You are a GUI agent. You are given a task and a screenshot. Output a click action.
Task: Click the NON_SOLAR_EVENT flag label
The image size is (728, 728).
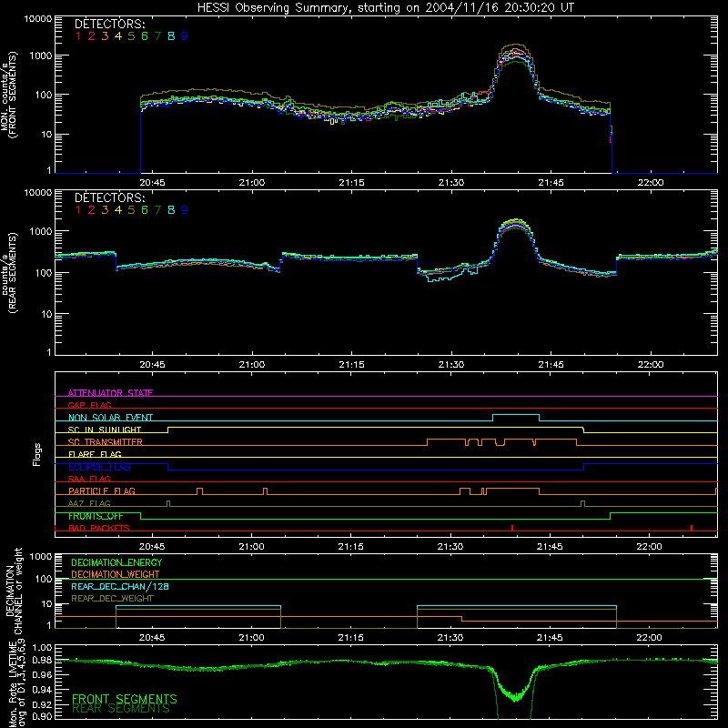coord(110,418)
